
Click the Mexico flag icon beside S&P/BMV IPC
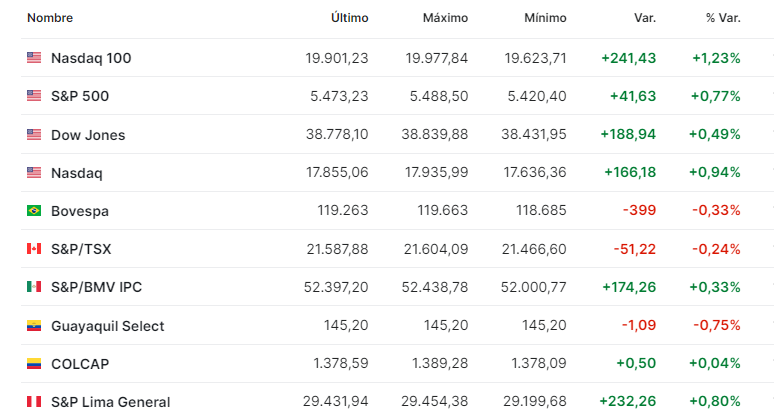pyautogui.click(x=34, y=287)
